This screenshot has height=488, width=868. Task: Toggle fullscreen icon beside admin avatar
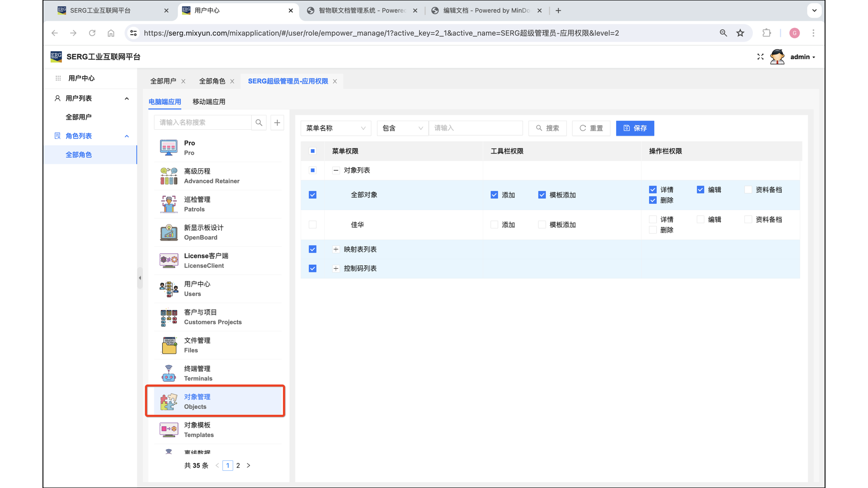[760, 57]
